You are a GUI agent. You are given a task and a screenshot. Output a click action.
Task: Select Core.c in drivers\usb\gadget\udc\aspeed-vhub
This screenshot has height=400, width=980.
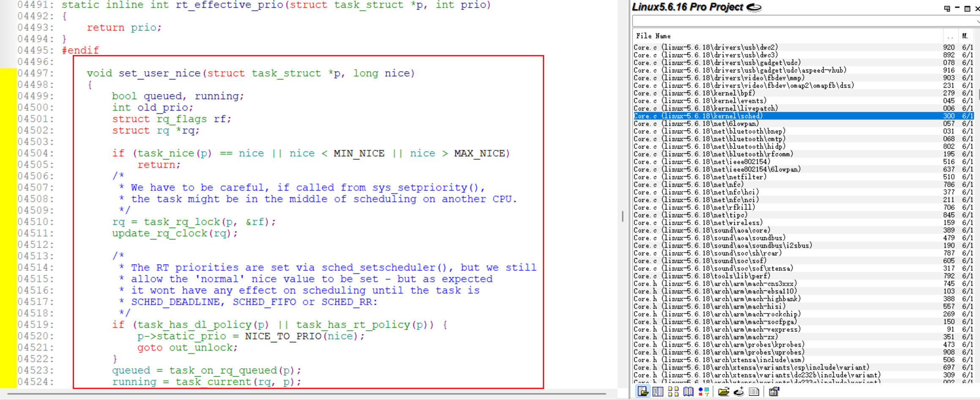803,70
